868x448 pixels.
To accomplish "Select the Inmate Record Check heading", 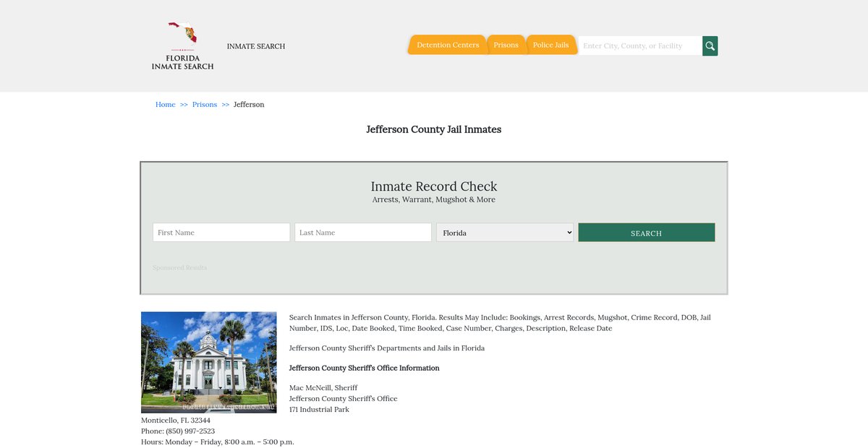I will [x=434, y=186].
